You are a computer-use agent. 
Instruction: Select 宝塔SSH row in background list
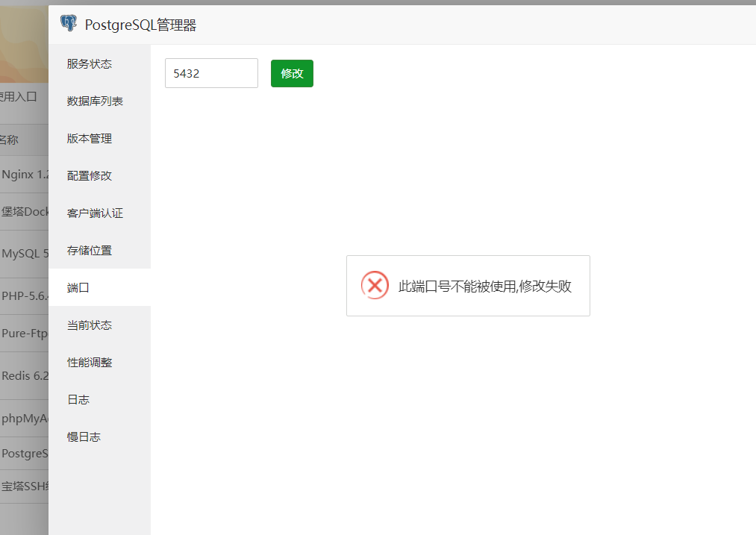click(x=24, y=486)
